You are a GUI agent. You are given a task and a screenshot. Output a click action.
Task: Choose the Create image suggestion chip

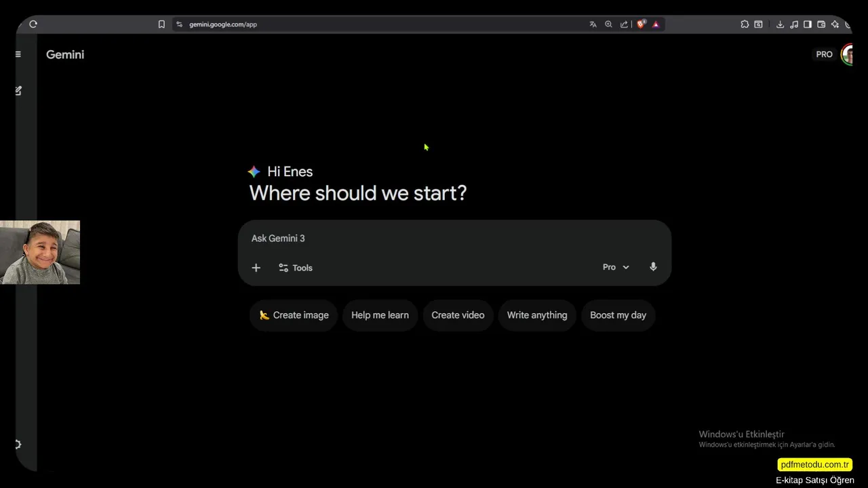click(x=294, y=315)
